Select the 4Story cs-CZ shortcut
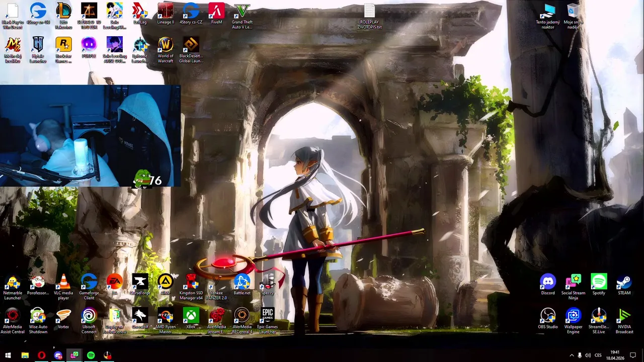 (x=191, y=14)
